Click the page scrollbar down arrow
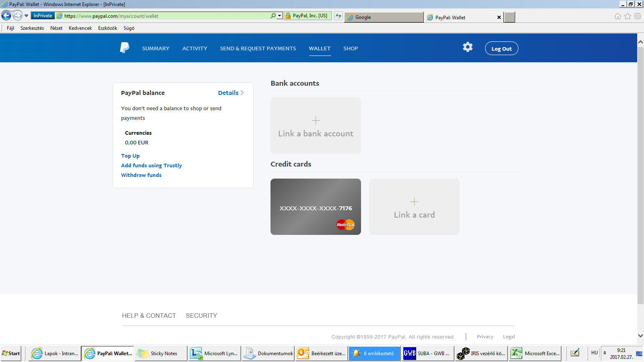The width and height of the screenshot is (644, 362). [640, 335]
